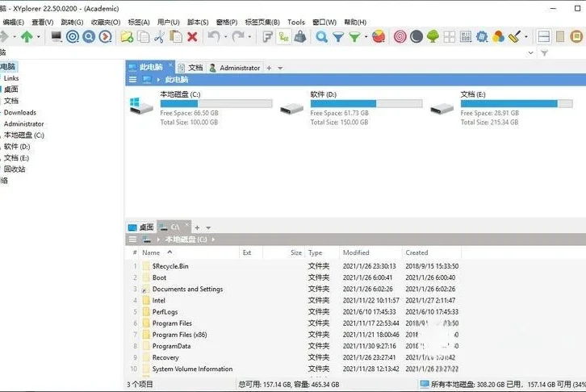The width and height of the screenshot is (586, 392).
Task: Open the 脚本(S) menu
Action: point(198,23)
